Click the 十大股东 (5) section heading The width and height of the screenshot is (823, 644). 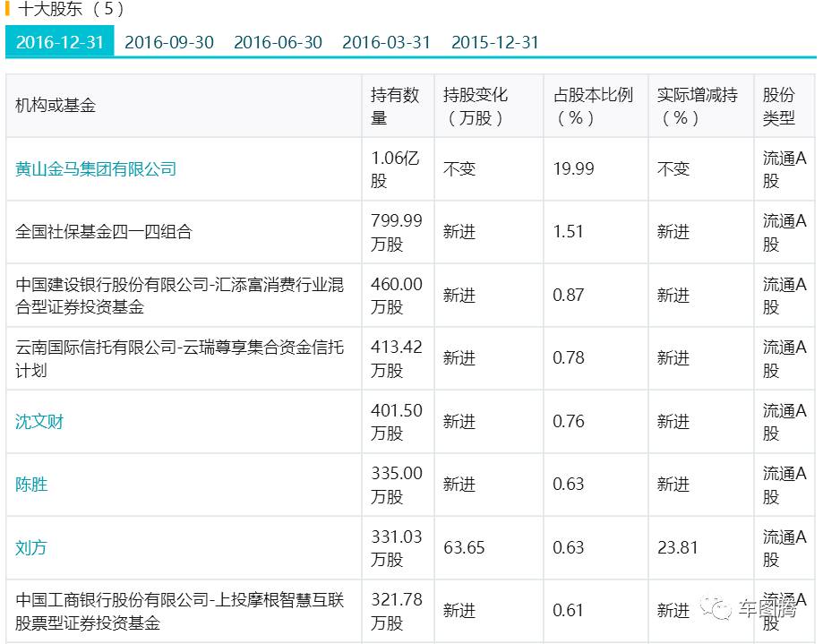71,9
